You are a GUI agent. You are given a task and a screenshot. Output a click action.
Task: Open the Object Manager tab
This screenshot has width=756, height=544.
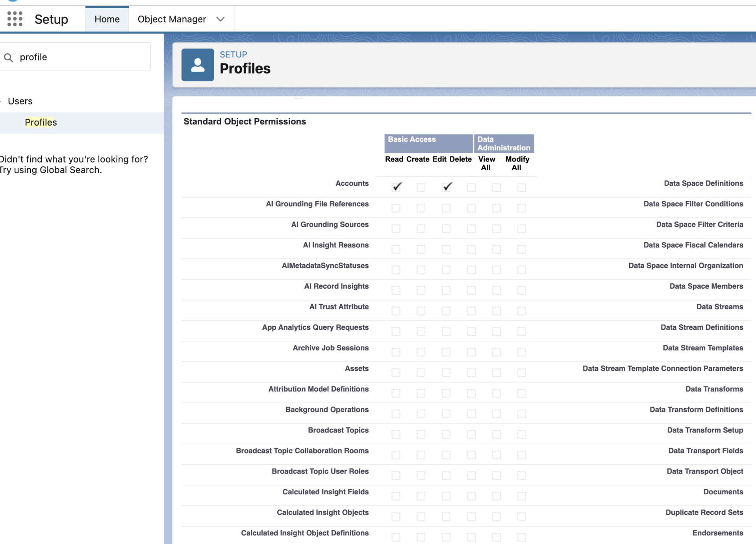[172, 19]
